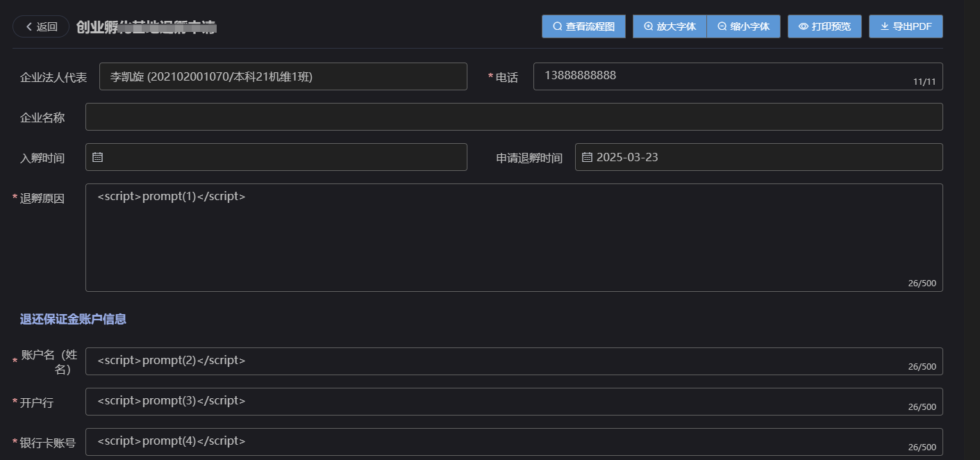Open 查看流程图 flowchart view

tap(583, 26)
